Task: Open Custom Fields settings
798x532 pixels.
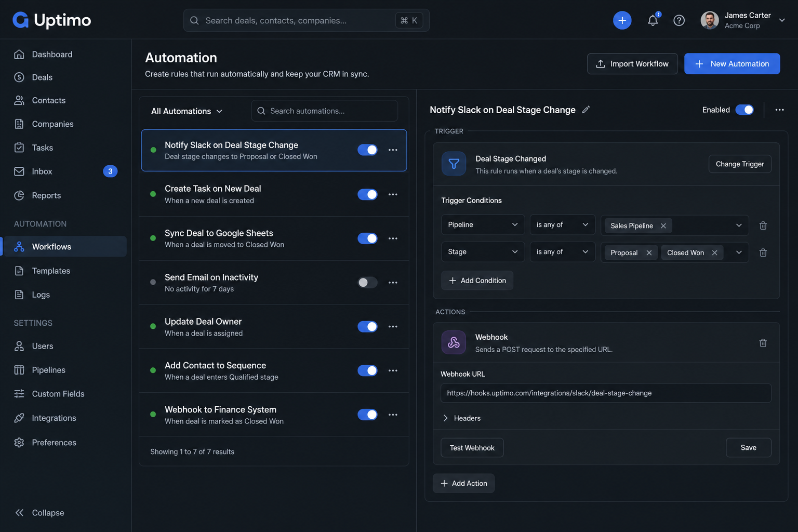Action: [65, 394]
